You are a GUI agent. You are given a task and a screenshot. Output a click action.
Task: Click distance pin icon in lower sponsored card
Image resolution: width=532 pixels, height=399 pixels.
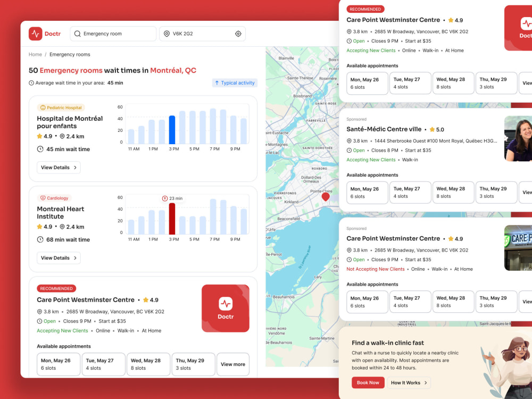tap(349, 250)
